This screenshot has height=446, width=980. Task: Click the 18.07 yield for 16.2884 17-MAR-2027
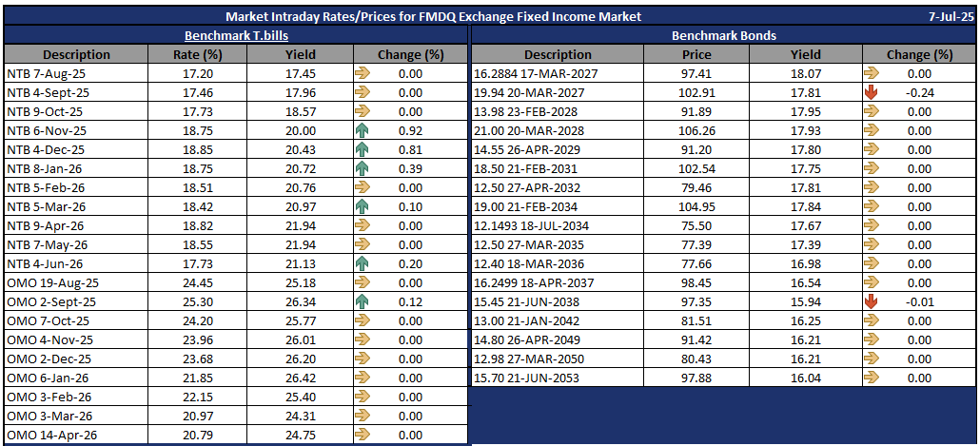point(804,74)
